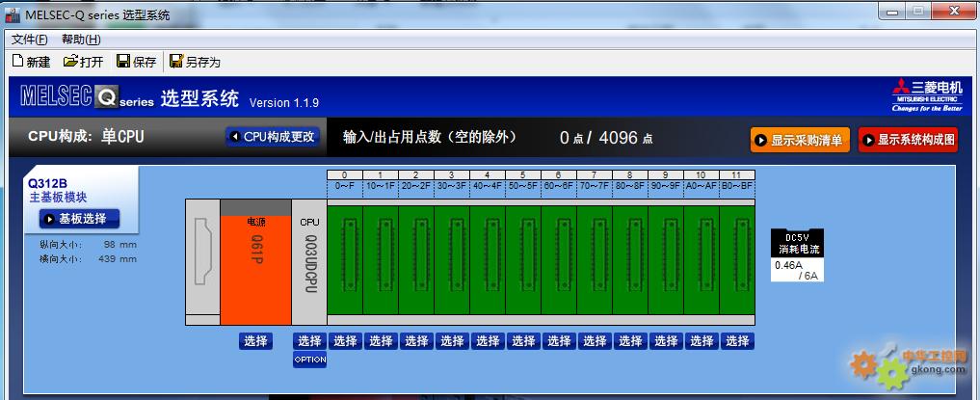This screenshot has height=400, width=980.
Task: Click 选择 under slot 4
Action: click(x=488, y=340)
